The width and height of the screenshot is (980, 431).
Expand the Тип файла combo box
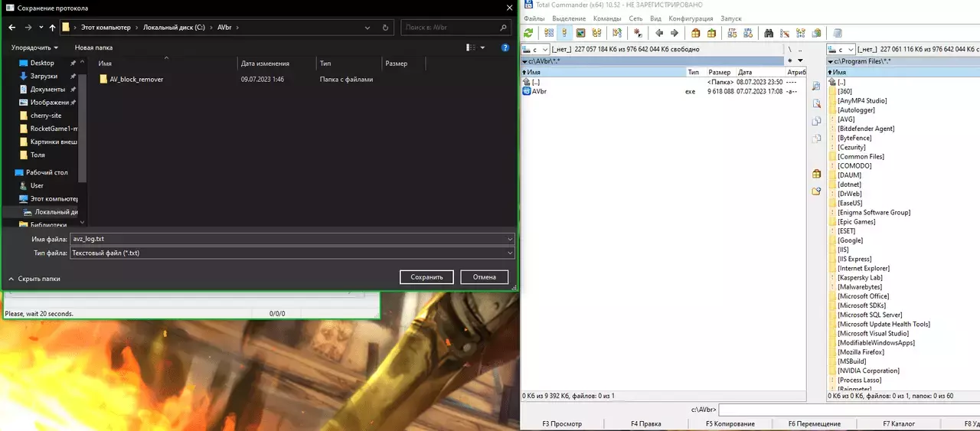(x=510, y=253)
